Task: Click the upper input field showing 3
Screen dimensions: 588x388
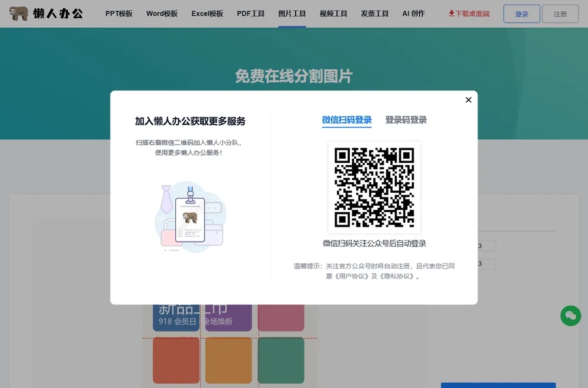Action: 486,246
